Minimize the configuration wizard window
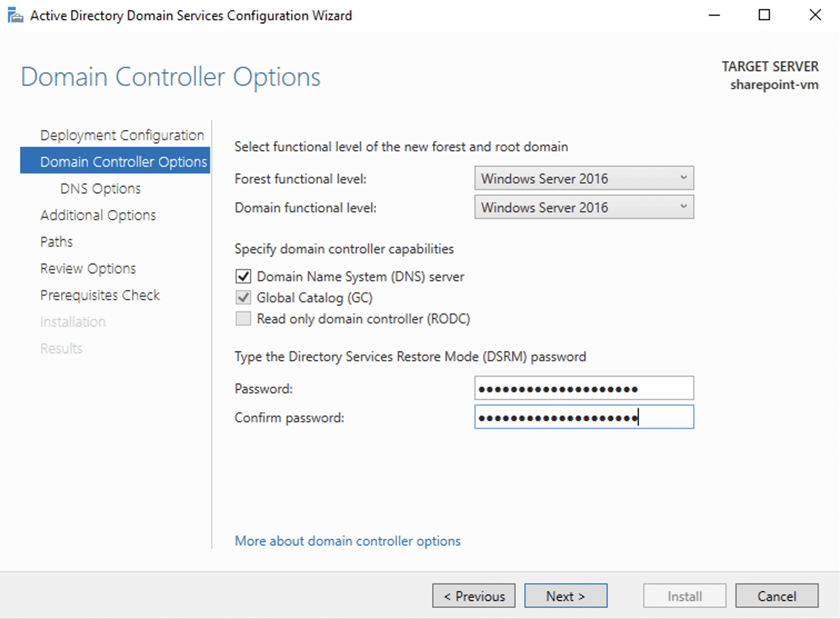840x619 pixels. tap(714, 15)
